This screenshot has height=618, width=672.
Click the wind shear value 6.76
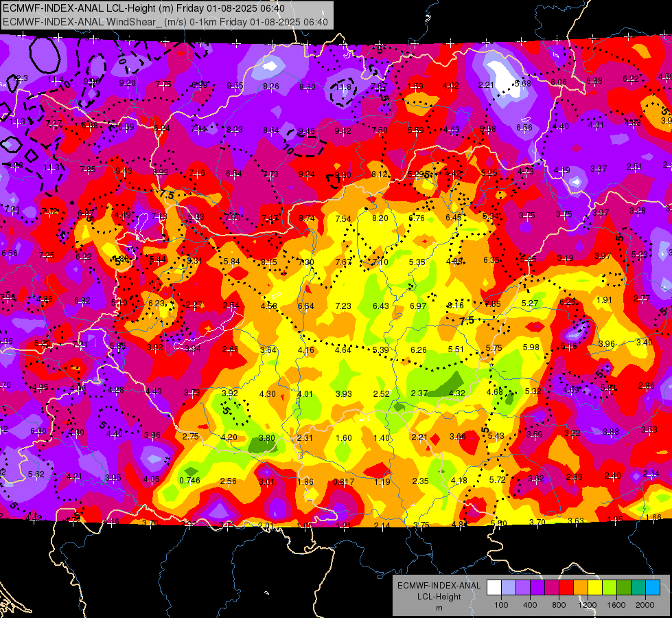417,218
